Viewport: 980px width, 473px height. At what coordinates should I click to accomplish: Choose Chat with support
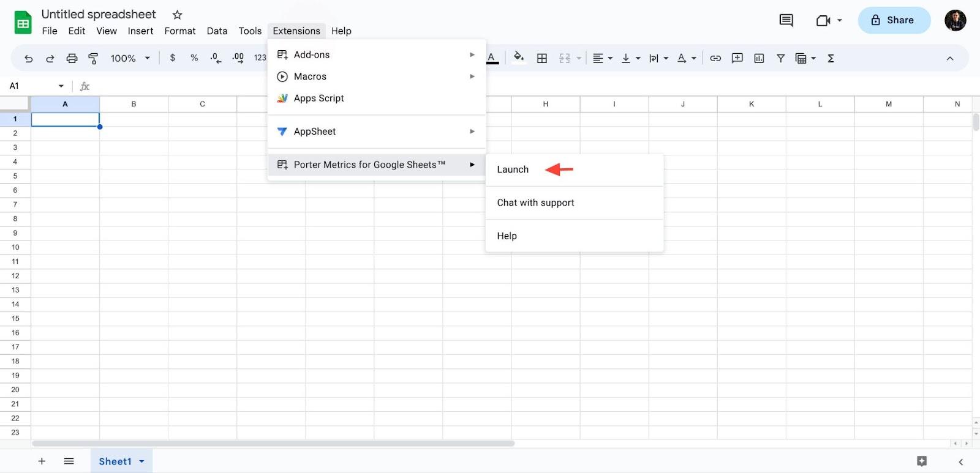tap(575, 203)
